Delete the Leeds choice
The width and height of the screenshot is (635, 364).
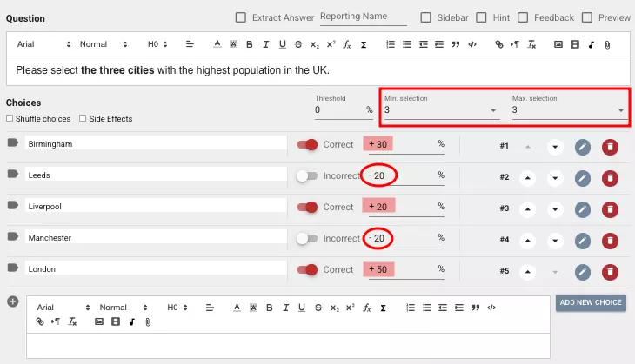[610, 178]
